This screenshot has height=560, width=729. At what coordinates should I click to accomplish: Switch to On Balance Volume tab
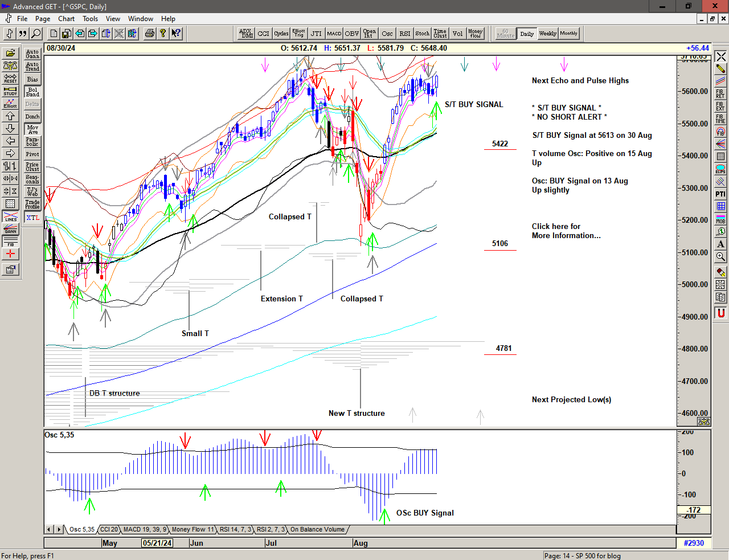[x=317, y=529]
